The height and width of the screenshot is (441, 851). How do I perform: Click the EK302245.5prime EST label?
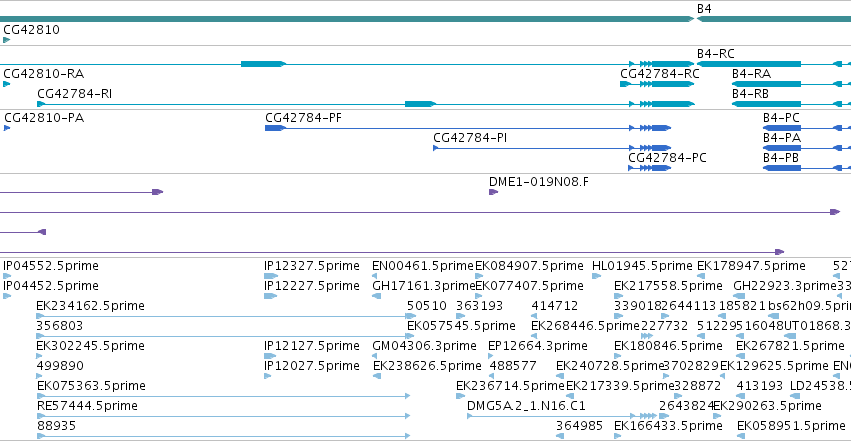coord(90,346)
